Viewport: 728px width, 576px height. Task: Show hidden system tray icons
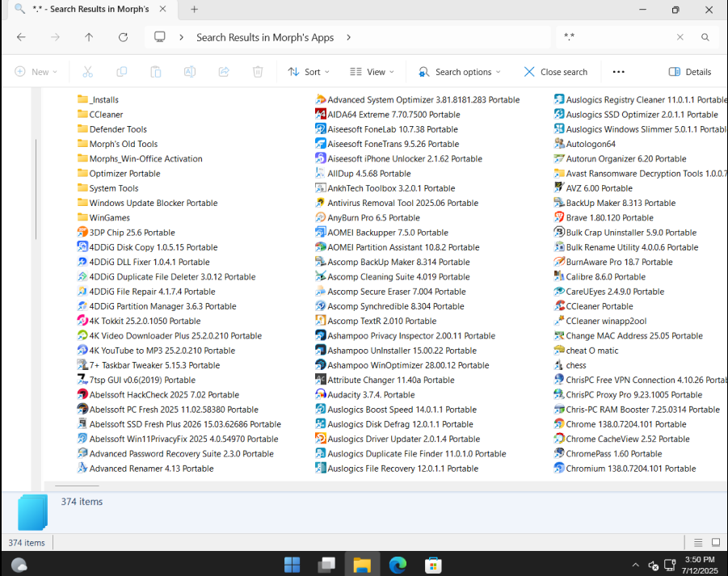pyautogui.click(x=635, y=565)
